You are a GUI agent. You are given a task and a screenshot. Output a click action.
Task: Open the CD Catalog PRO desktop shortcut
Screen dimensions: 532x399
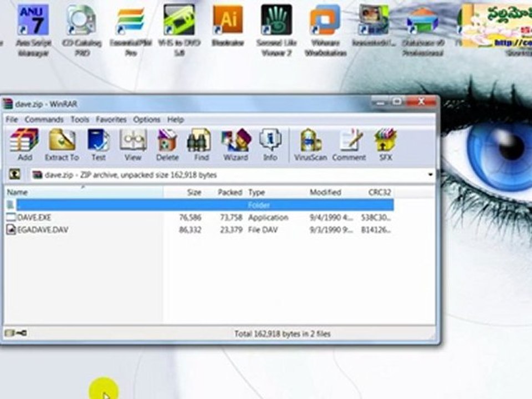tap(82, 30)
